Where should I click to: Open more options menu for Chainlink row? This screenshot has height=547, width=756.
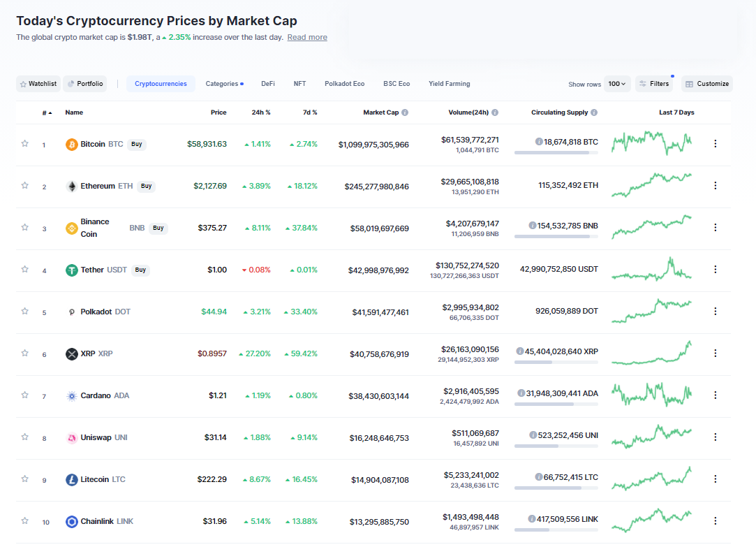(x=715, y=521)
